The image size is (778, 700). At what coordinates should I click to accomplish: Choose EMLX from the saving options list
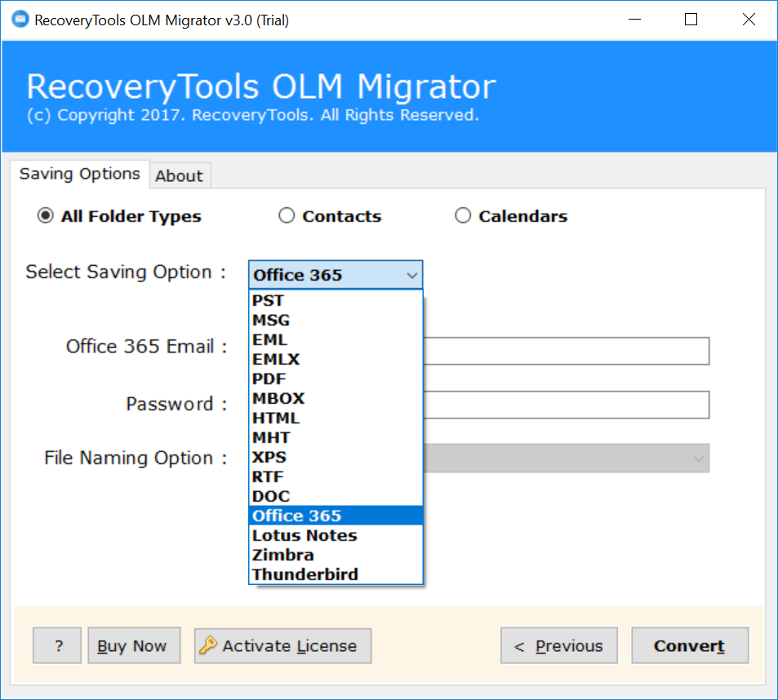click(336, 360)
